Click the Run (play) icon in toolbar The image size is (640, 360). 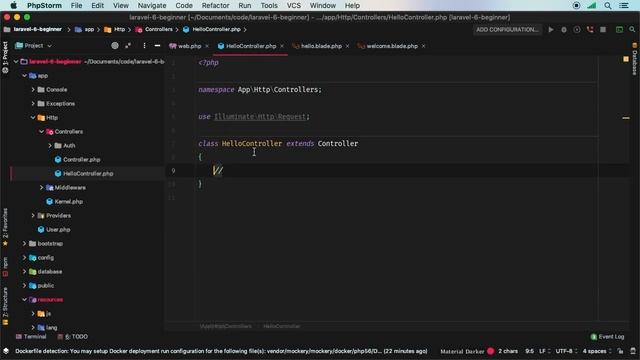(x=551, y=29)
